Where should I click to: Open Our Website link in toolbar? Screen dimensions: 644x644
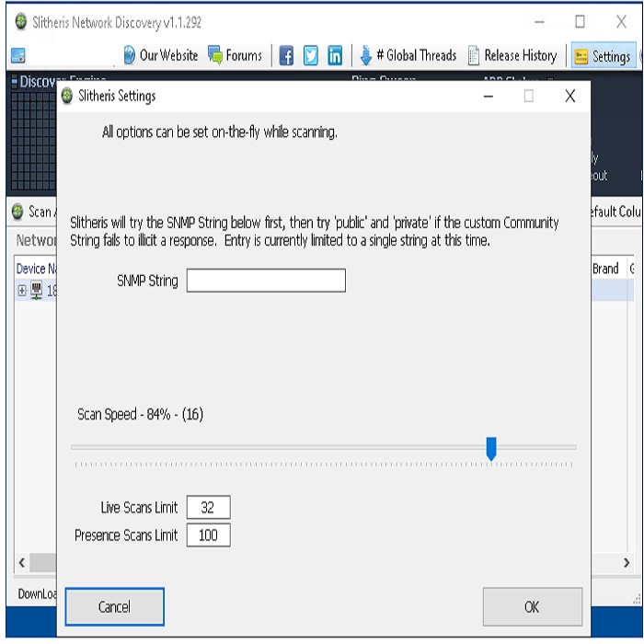[x=161, y=55]
